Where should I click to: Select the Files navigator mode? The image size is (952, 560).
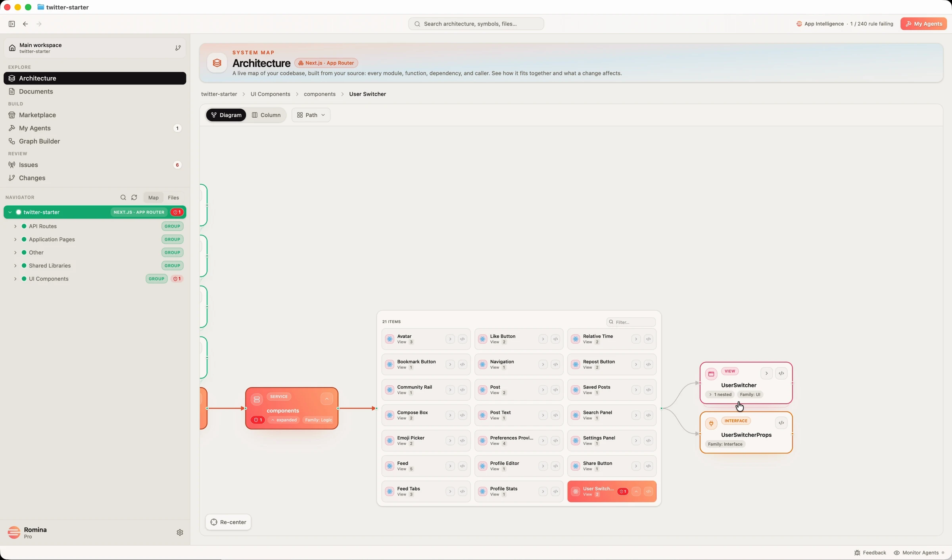[x=173, y=197]
